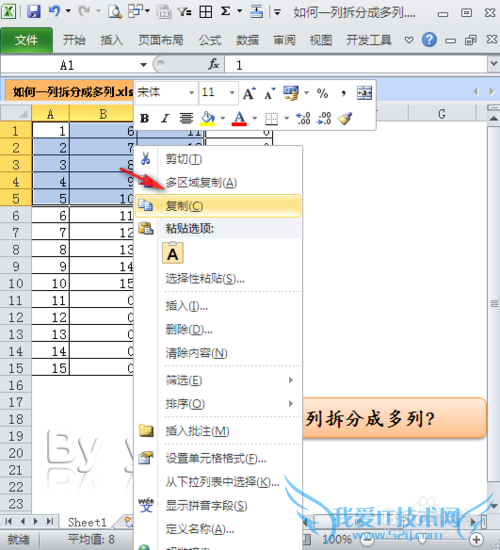Apply accounting number format icon

(x=291, y=93)
